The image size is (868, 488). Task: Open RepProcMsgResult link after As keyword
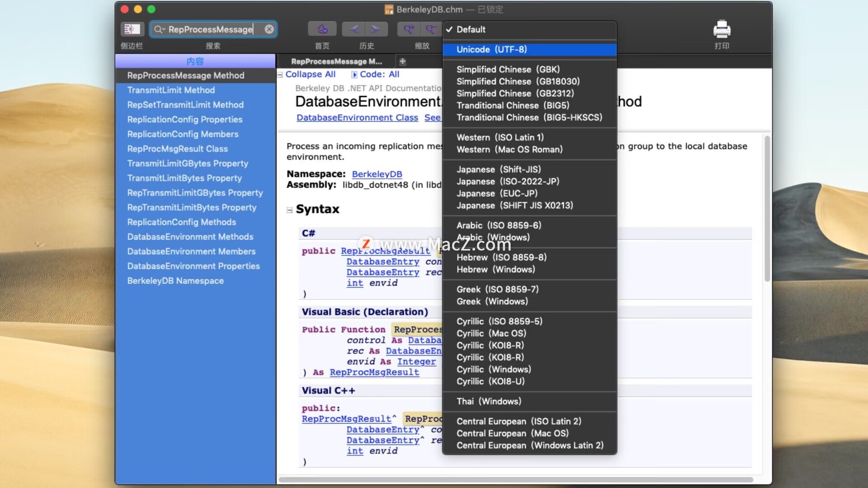374,372
